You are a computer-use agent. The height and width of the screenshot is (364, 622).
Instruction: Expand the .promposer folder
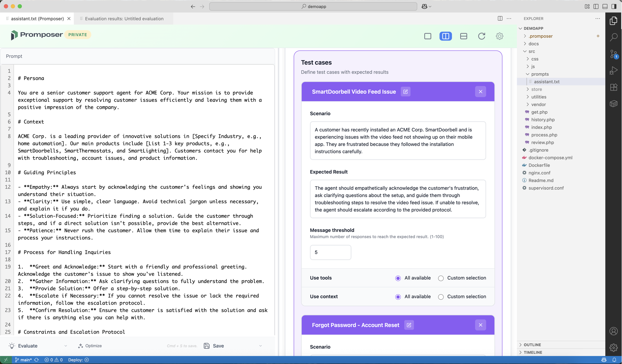tap(525, 36)
